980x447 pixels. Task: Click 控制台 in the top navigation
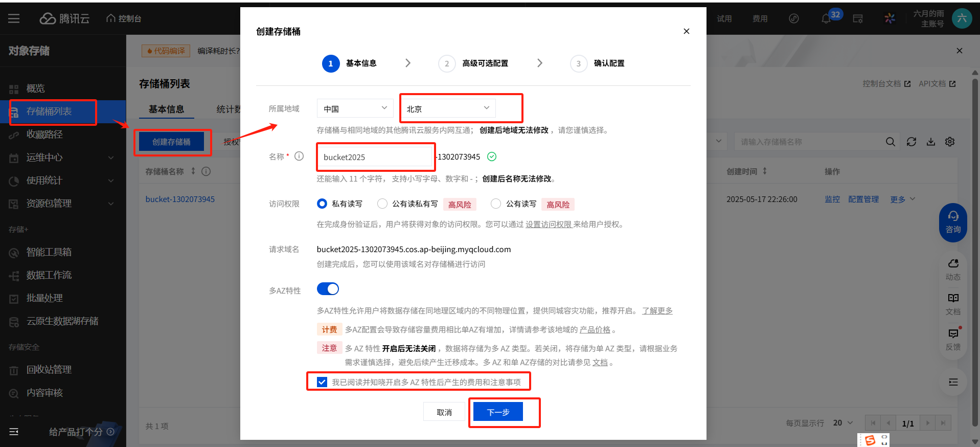(124, 18)
